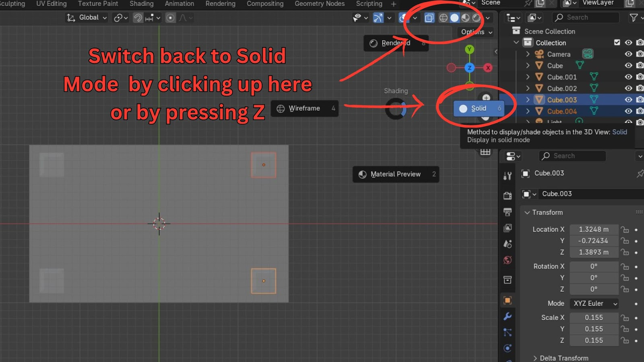Viewport: 644px width, 362px height.
Task: Select material preview shading icon in header
Action: click(x=465, y=18)
